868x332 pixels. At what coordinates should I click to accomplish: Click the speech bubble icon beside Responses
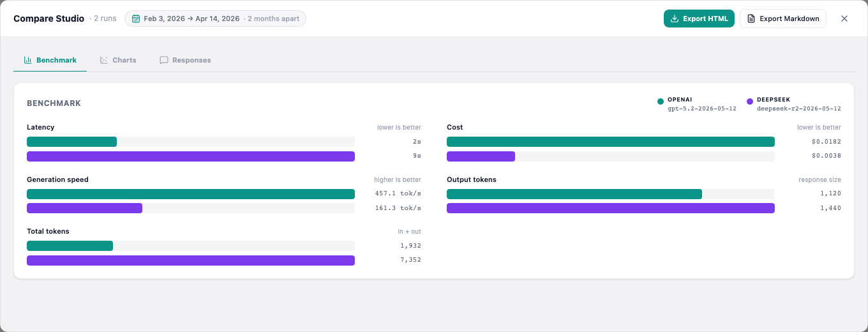pyautogui.click(x=164, y=60)
